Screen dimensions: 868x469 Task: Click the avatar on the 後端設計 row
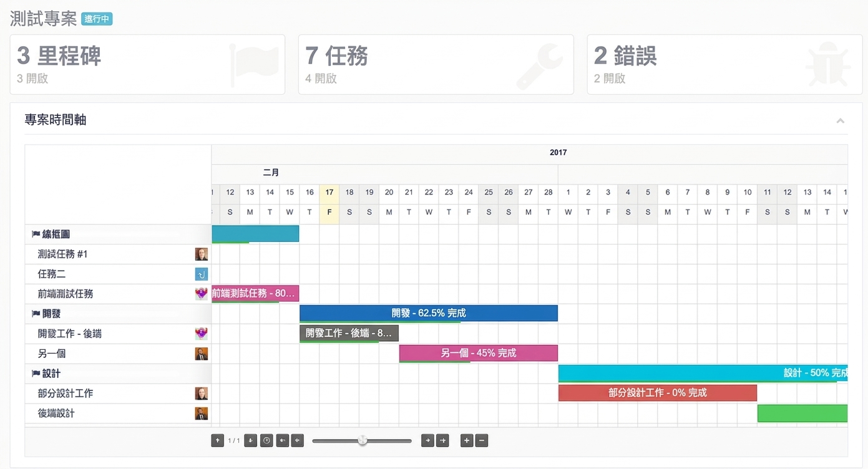coord(202,413)
